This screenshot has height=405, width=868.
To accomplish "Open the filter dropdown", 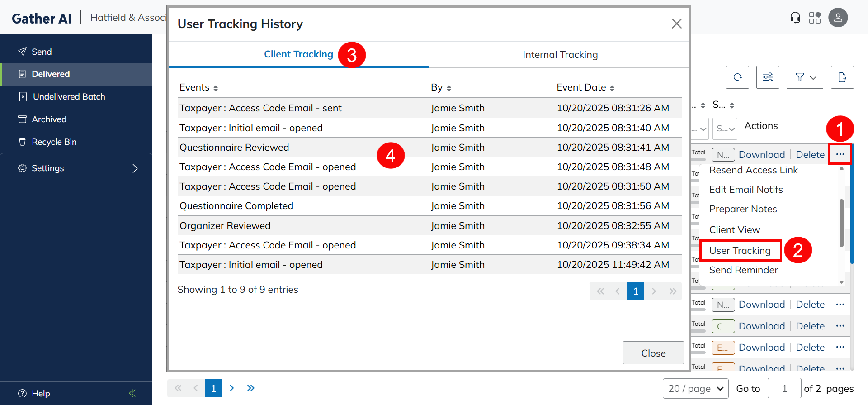I will [805, 77].
